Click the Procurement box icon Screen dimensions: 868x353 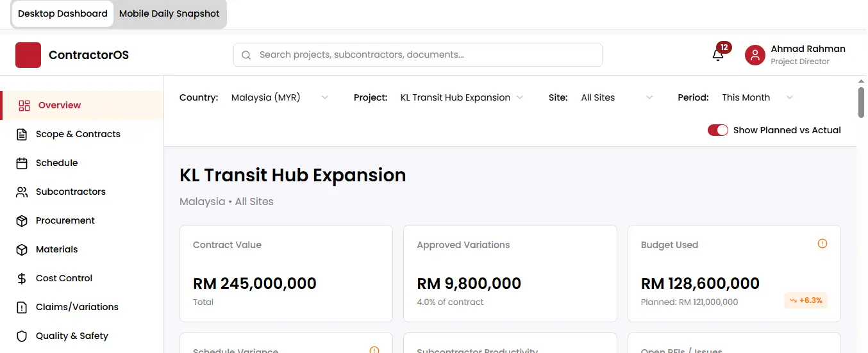[x=22, y=221]
